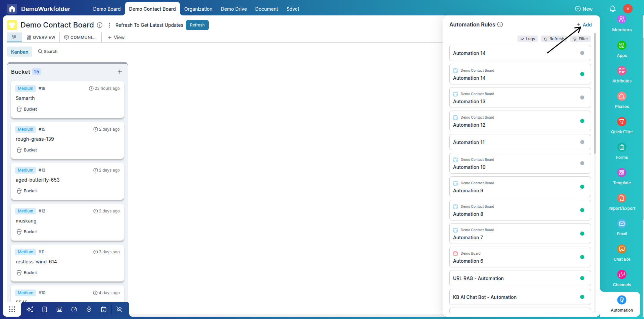
Task: Toggle the status dot of Automation 9
Action: (x=582, y=187)
